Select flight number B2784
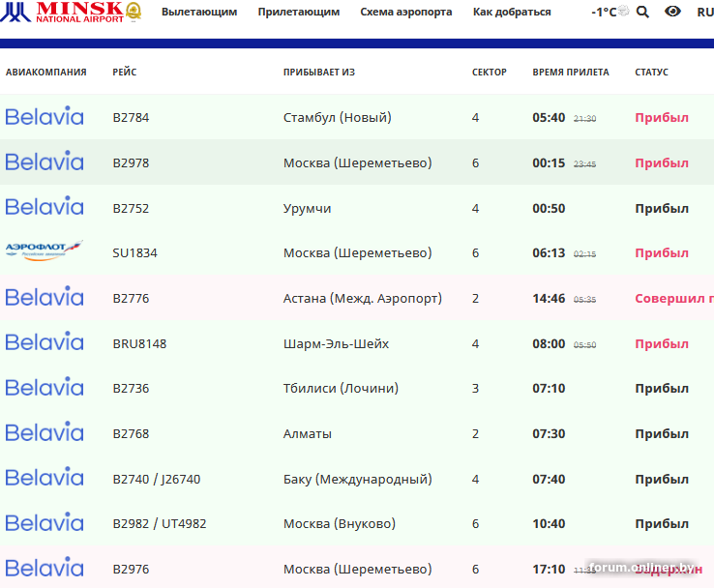 pos(131,117)
